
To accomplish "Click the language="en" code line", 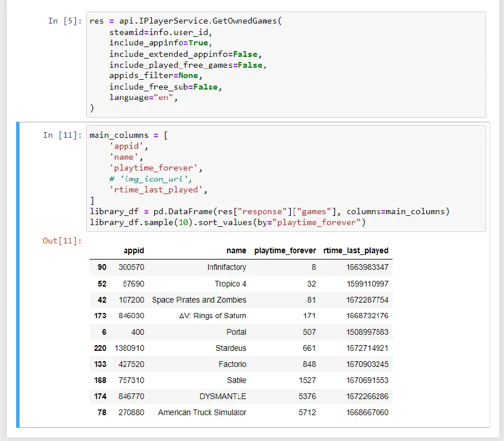I will pyautogui.click(x=143, y=97).
